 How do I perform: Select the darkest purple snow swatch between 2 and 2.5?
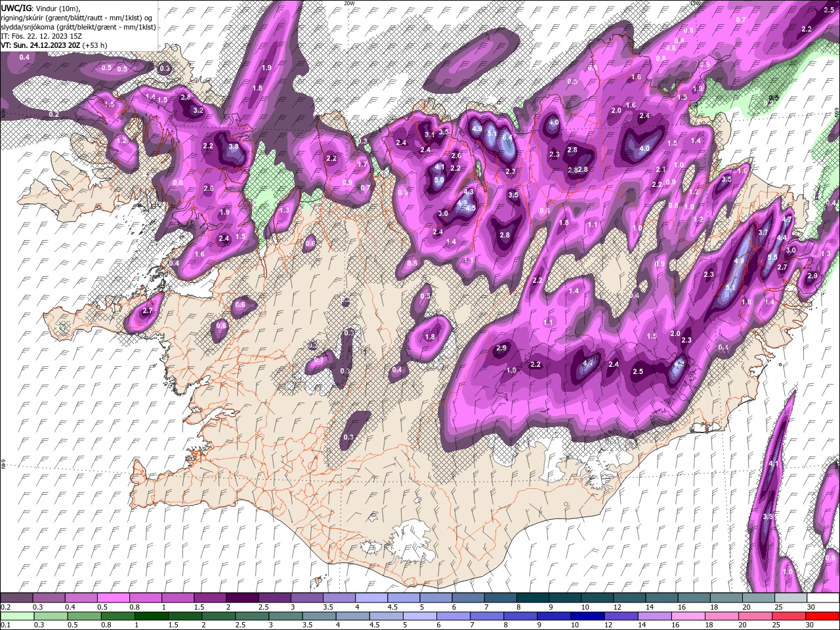pos(241,597)
